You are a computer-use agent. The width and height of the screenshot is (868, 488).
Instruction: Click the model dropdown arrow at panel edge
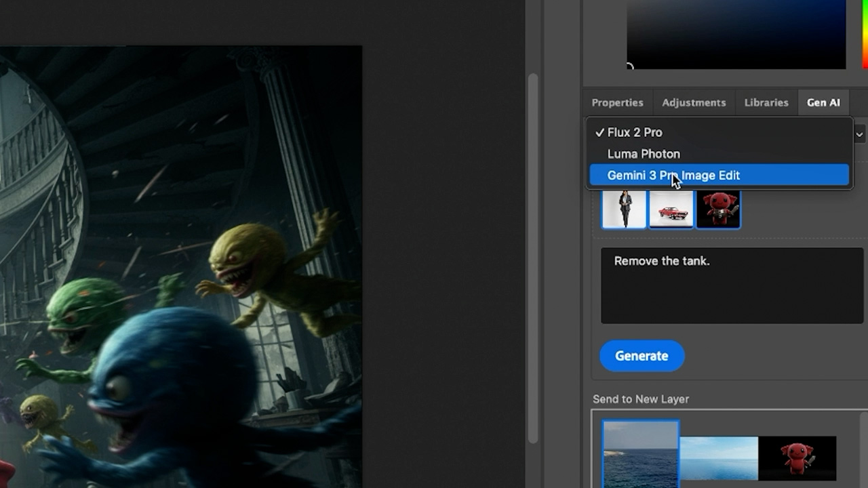pos(860,134)
